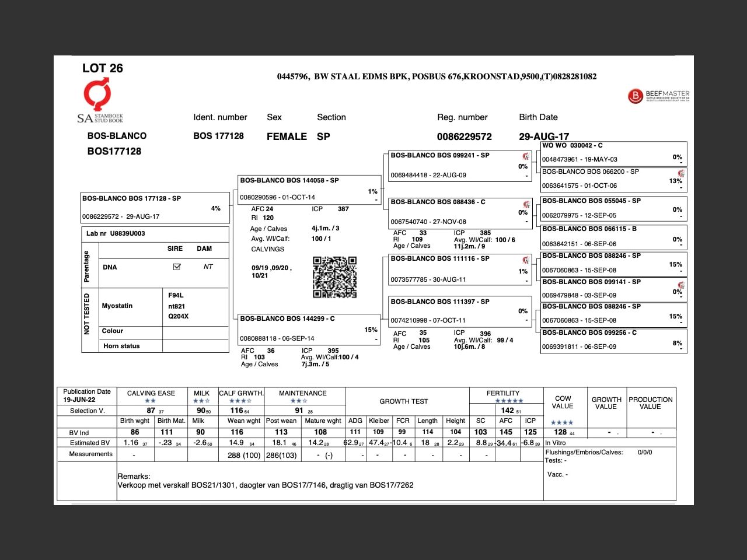Image resolution: width=747 pixels, height=560 pixels.
Task: Open the BOS-BLANCO BOS 144299 dam box
Action: 308,328
